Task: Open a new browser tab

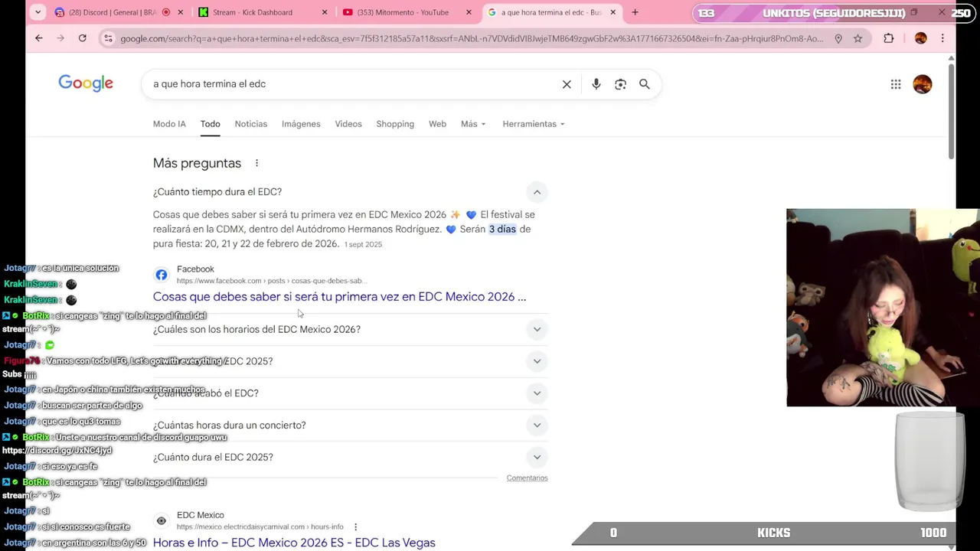Action: (635, 12)
